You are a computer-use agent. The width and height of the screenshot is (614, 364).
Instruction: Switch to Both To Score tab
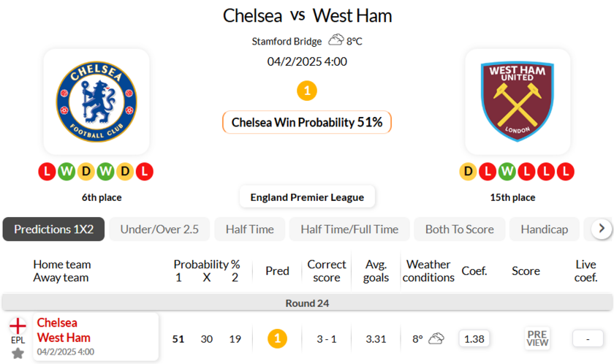click(459, 229)
